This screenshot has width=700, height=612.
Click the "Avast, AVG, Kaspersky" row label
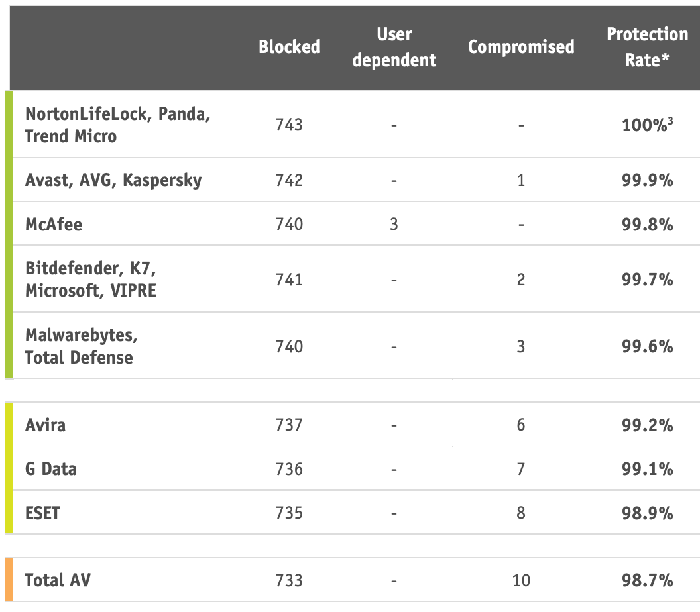113,180
